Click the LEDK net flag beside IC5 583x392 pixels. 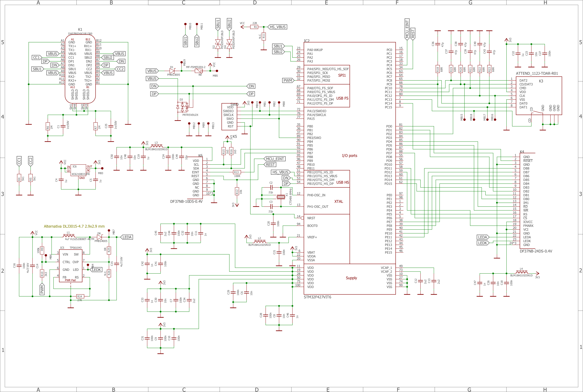click(96, 270)
